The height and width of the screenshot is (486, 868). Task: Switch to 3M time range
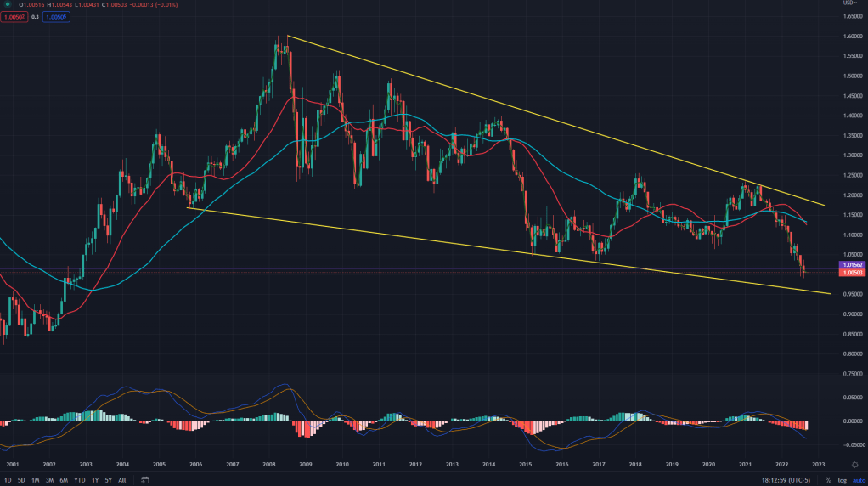(50, 480)
